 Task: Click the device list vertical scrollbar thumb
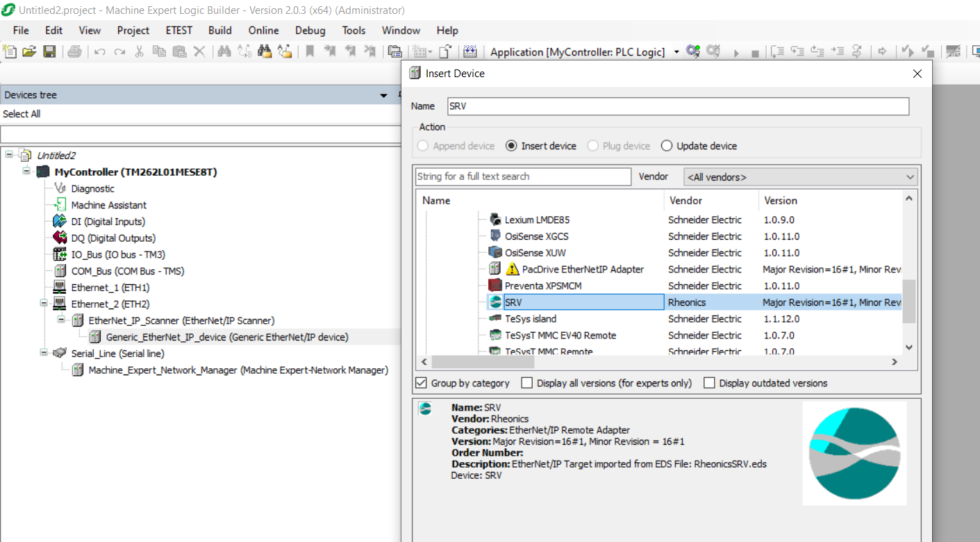pos(908,302)
